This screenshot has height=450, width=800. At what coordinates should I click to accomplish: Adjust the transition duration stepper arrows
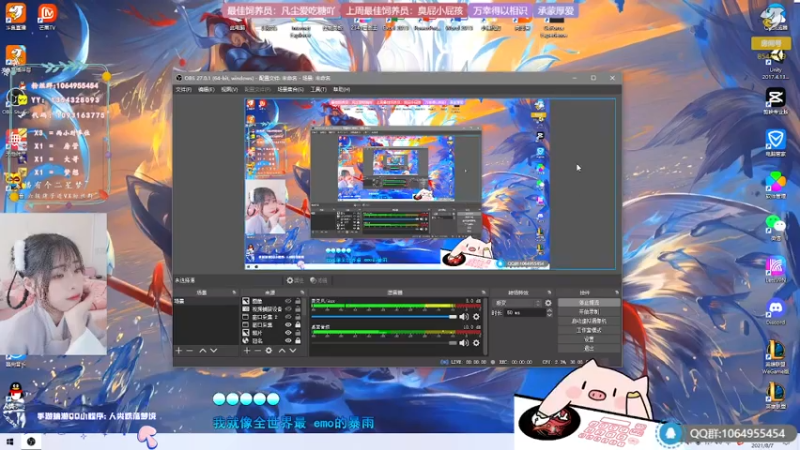pos(549,313)
